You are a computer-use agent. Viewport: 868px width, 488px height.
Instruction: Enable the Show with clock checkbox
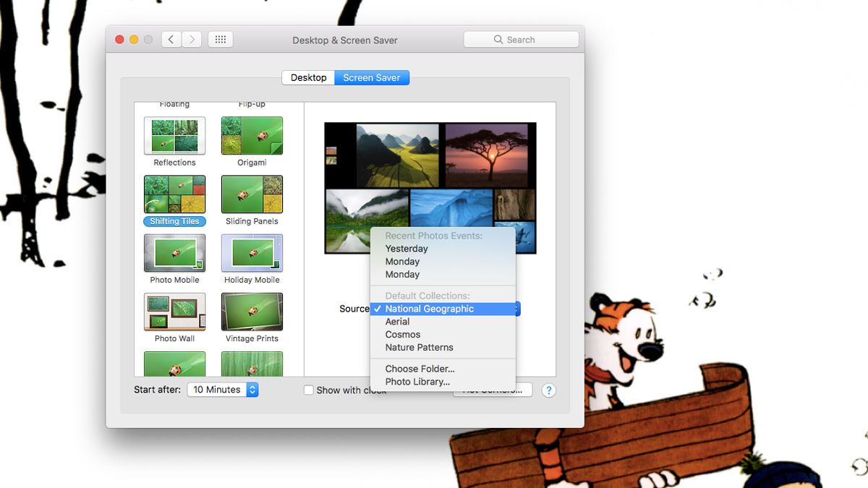[x=309, y=390]
